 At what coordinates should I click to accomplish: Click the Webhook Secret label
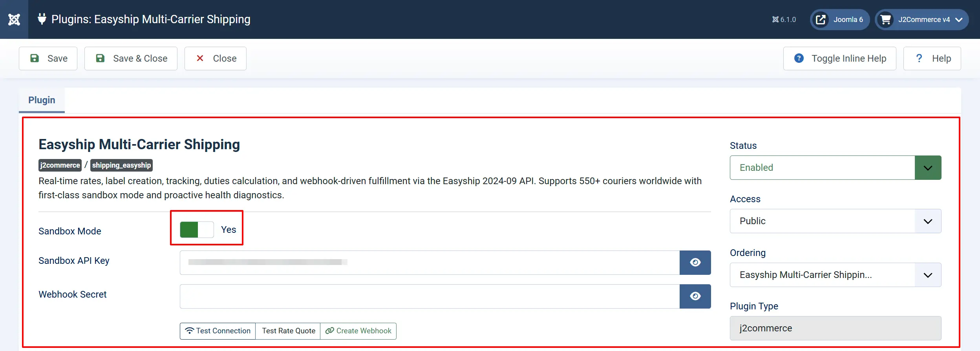point(73,294)
